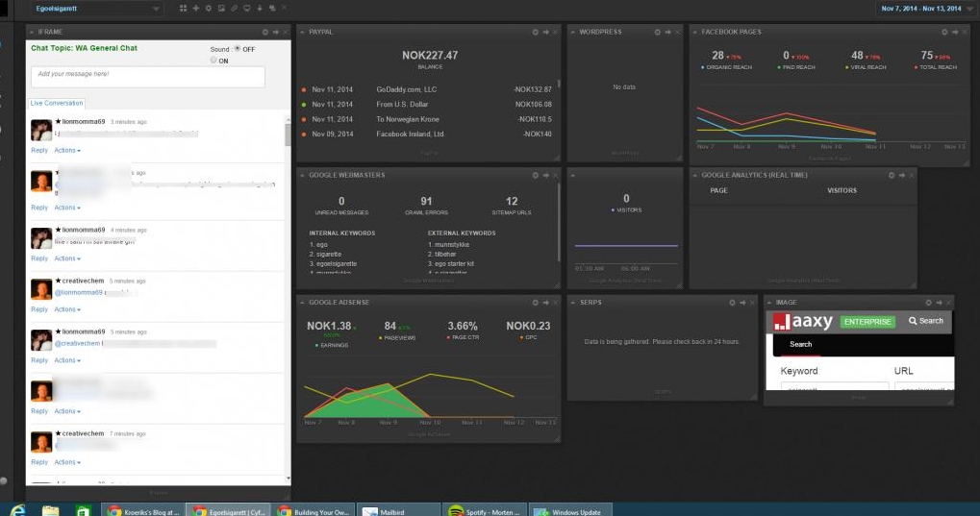The image size is (980, 516).
Task: Collapse the WORDPRESS widget
Action: (x=572, y=32)
